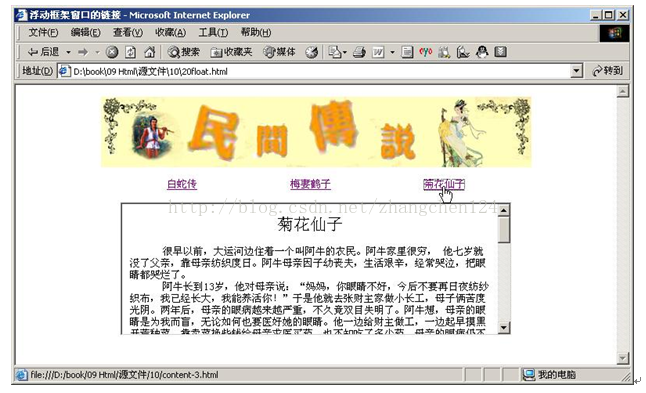The width and height of the screenshot is (646, 393).
Task: Expand the address bar dropdown list
Action: [x=577, y=71]
